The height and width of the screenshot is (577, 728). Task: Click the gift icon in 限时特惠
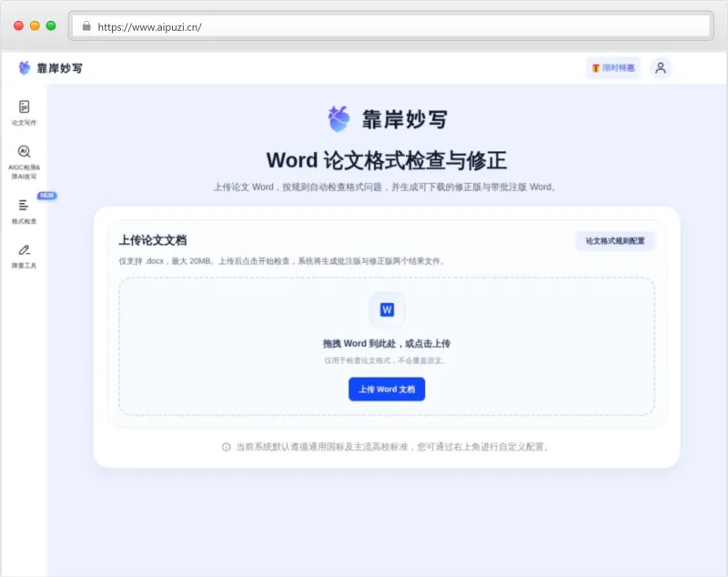596,68
